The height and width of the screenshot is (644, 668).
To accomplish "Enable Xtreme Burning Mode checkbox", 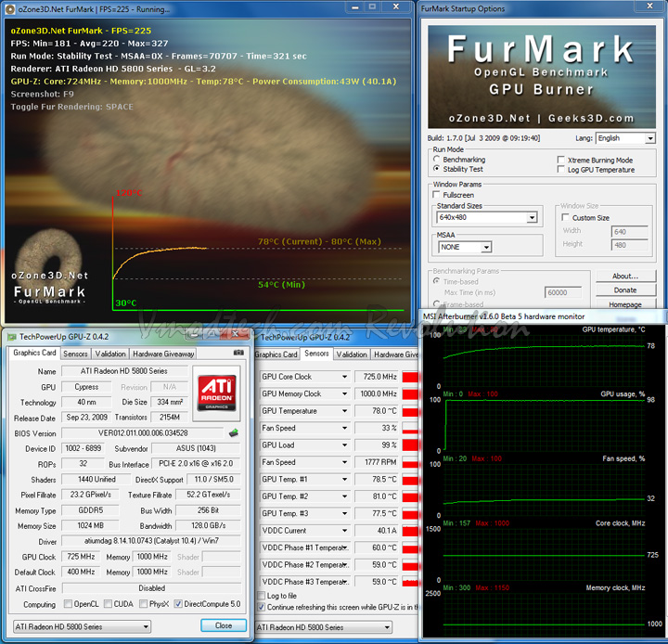I will (560, 161).
